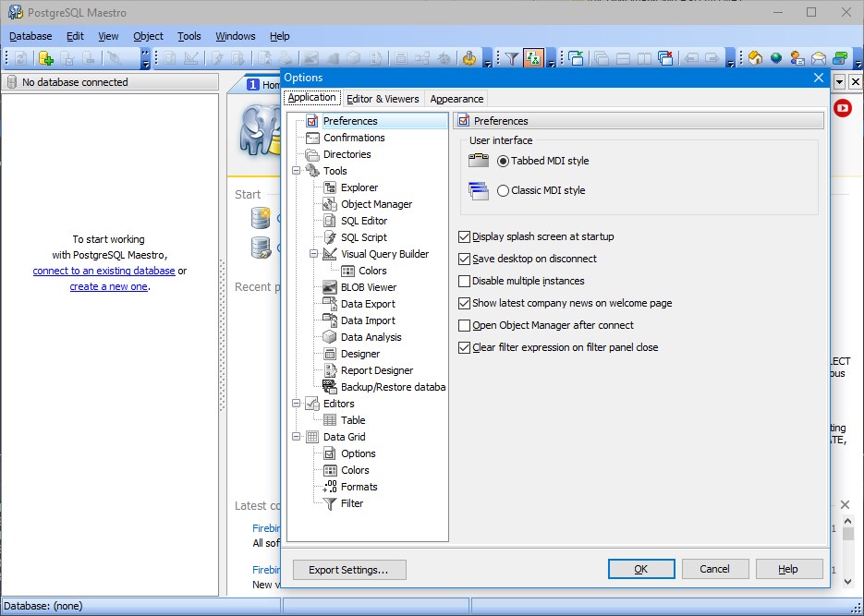Click the Data Analysis cube icon
This screenshot has width=864, height=616.
330,337
